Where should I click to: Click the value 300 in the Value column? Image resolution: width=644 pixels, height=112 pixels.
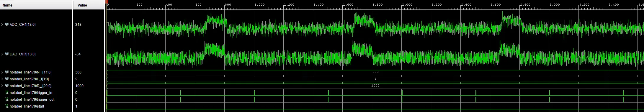click(78, 72)
